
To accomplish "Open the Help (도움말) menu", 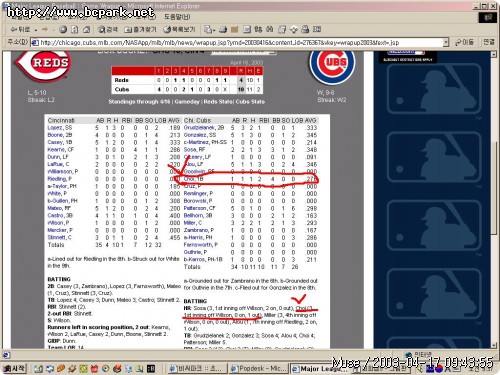I will tap(177, 17).
